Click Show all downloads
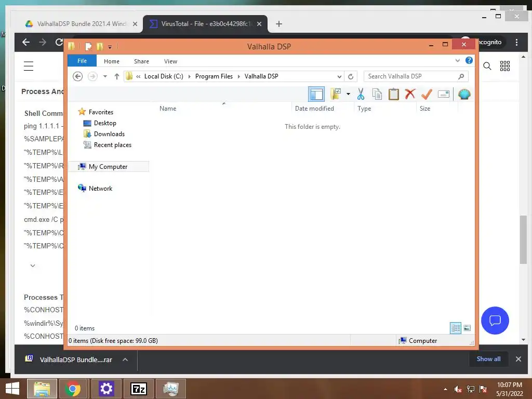This screenshot has height=399, width=532. (488, 359)
